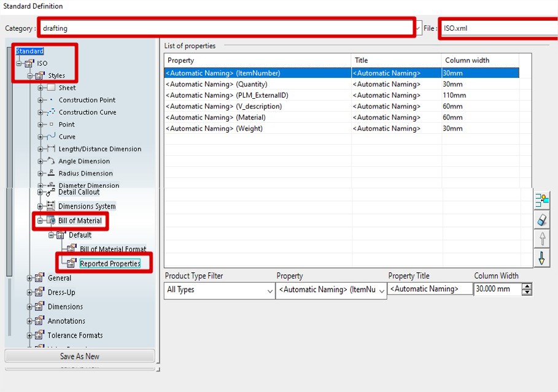This screenshot has height=392, width=558.
Task: Expand the Sheet tree node
Action: pyautogui.click(x=41, y=88)
